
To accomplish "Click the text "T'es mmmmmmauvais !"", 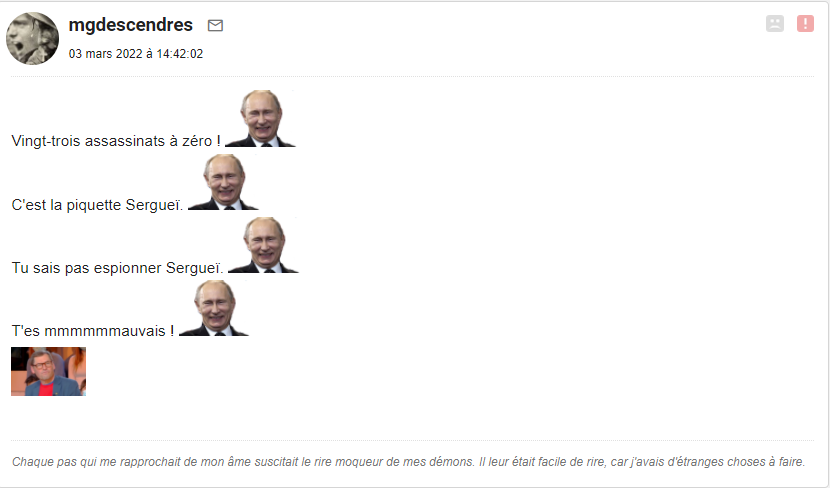I will pos(93,331).
